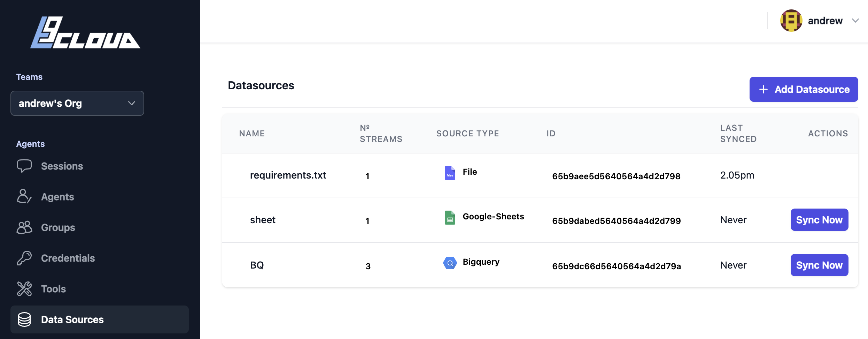868x339 pixels.
Task: Click the Sessions chat bubble icon
Action: pyautogui.click(x=24, y=166)
